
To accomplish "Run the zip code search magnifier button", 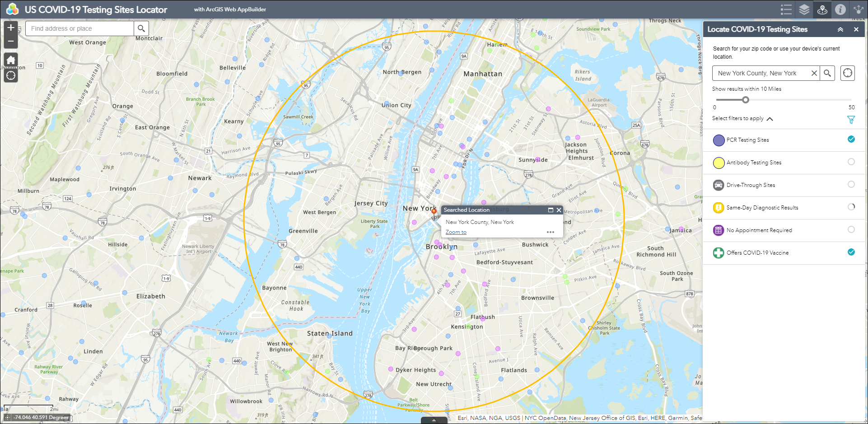I will 828,73.
